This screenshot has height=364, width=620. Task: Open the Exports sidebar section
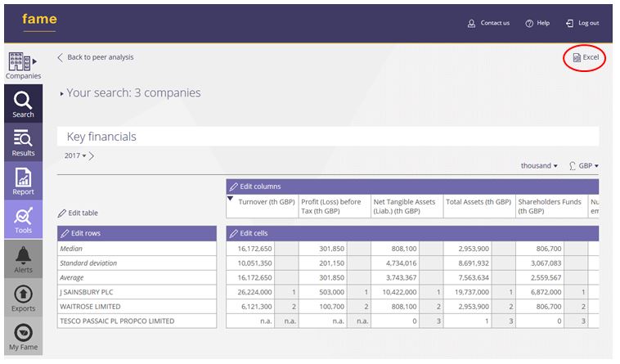point(23,298)
